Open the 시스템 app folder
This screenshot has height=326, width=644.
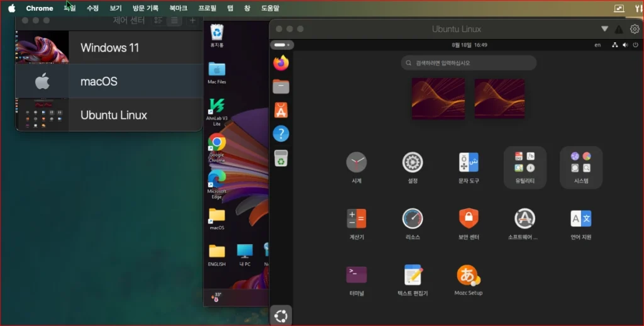[581, 167]
